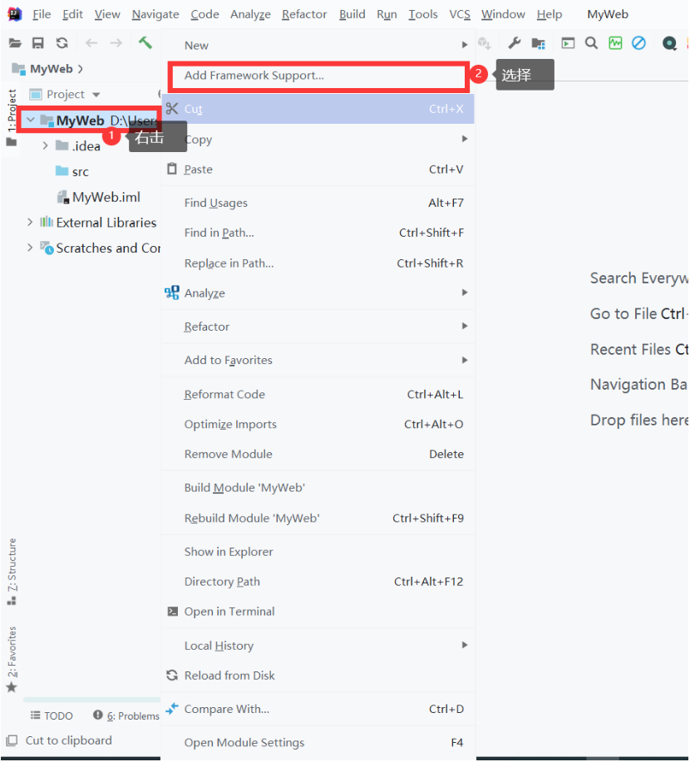Expand Scratches and Consoles node
The height and width of the screenshot is (762, 700).
pos(30,248)
